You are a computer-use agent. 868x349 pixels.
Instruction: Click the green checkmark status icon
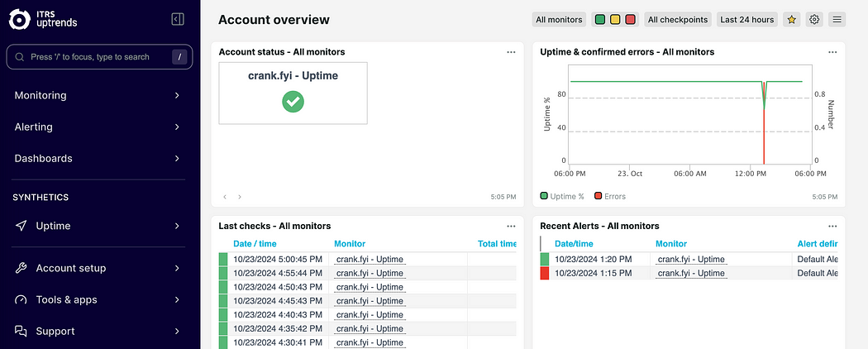tap(293, 102)
